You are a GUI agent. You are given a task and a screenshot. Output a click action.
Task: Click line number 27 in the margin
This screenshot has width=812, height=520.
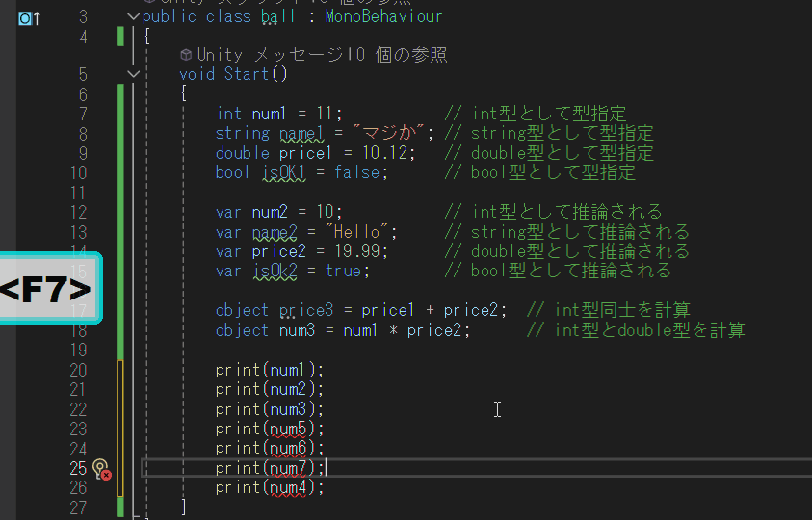coord(78,507)
